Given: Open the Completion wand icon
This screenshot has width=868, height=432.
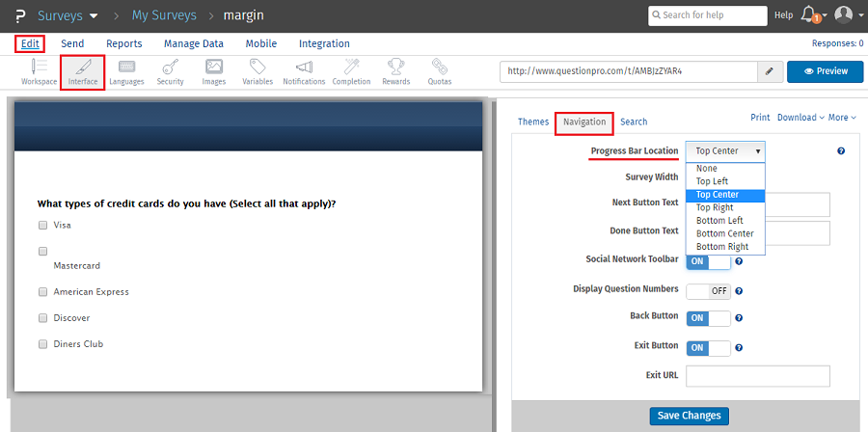Looking at the screenshot, I should point(351,72).
